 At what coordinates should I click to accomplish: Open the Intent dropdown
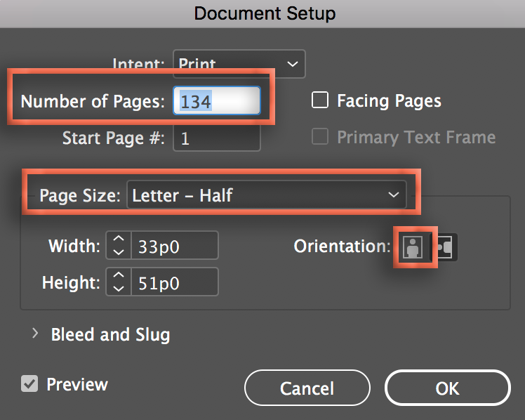(x=239, y=64)
